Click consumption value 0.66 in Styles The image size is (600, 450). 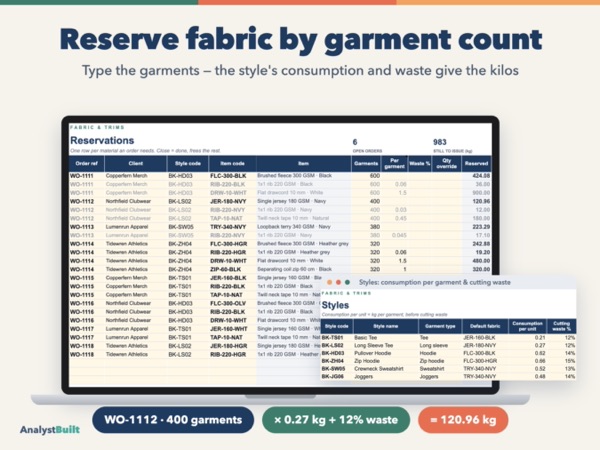pyautogui.click(x=540, y=361)
